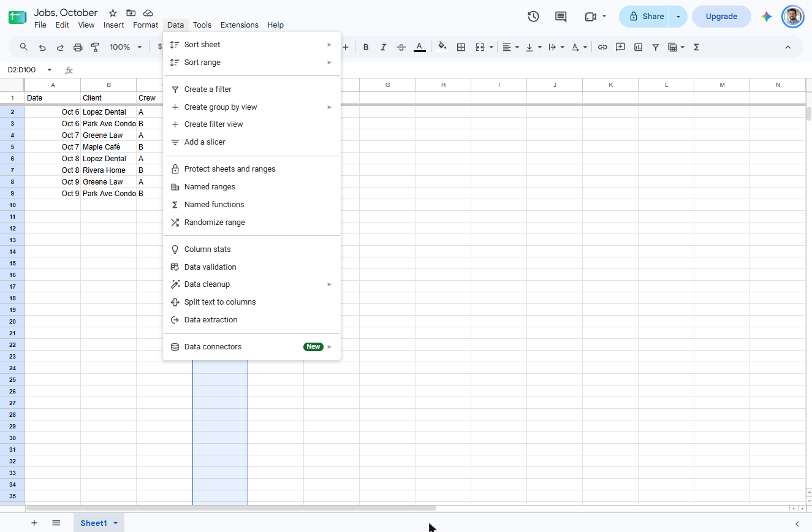Toggle bold formatting

(x=366, y=47)
